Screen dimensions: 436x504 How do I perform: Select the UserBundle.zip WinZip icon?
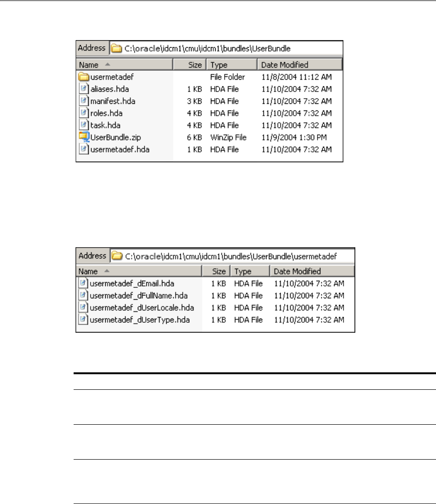pyautogui.click(x=84, y=137)
